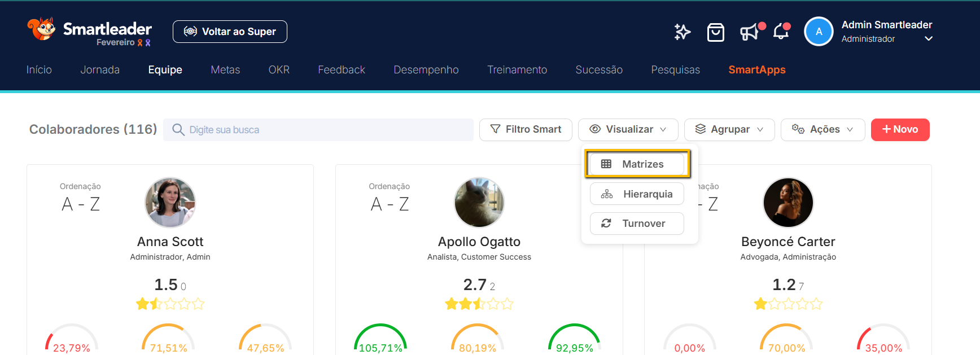
Task: Go to the Jornada tab
Action: click(100, 69)
